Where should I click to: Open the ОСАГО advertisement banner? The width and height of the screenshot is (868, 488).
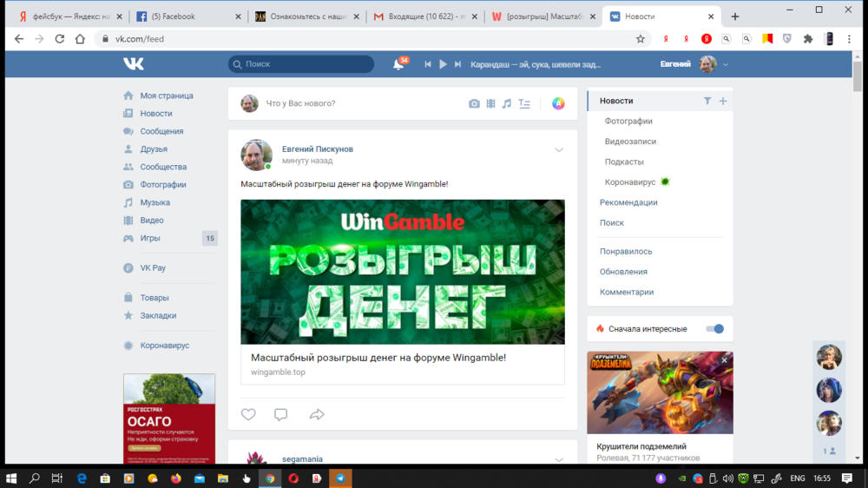click(169, 419)
